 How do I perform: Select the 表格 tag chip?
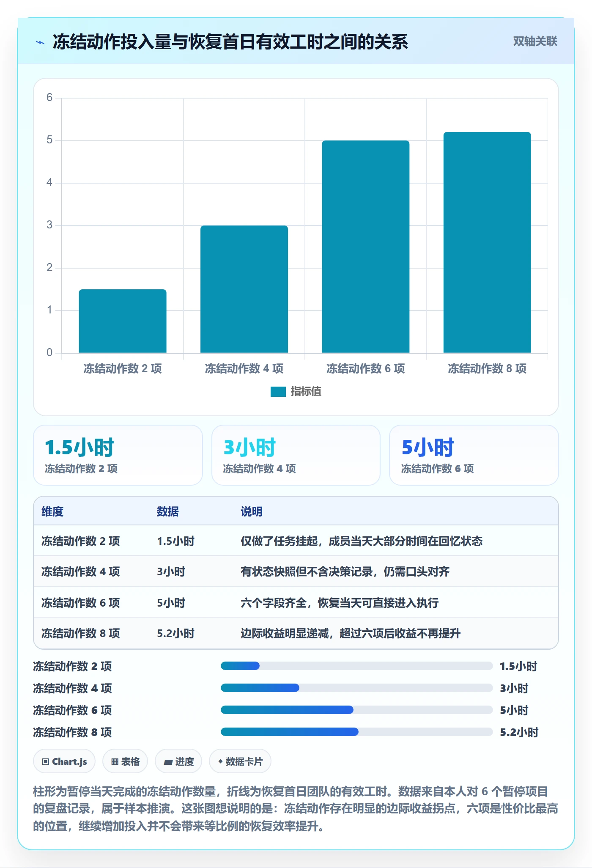click(125, 761)
